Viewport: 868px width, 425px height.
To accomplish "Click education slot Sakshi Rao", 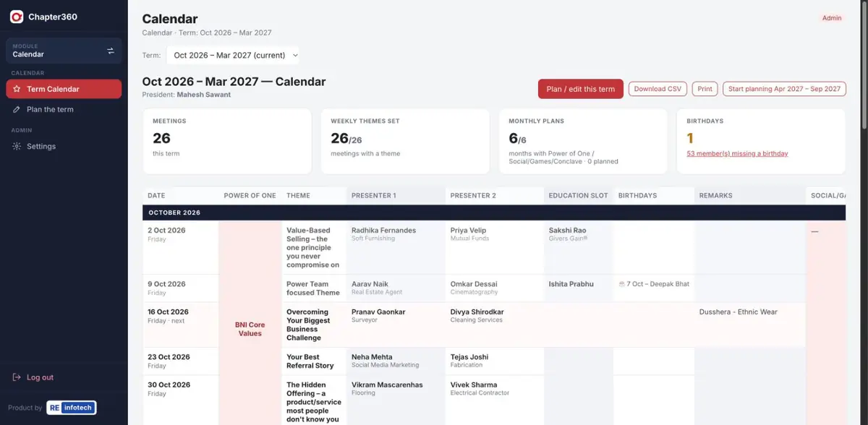I will [x=567, y=231].
